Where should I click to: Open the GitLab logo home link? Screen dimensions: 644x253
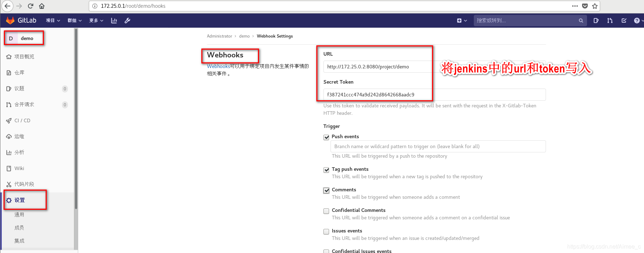point(21,21)
